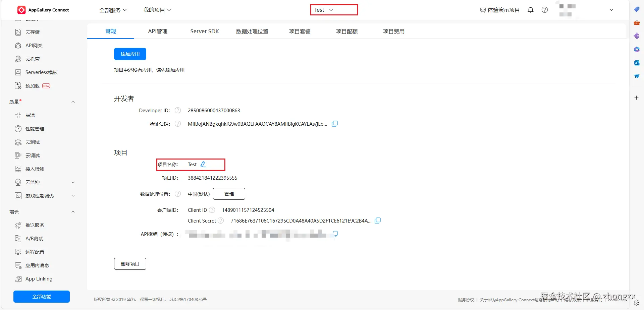
Task: Click the API网关 sidebar icon
Action: tap(18, 46)
